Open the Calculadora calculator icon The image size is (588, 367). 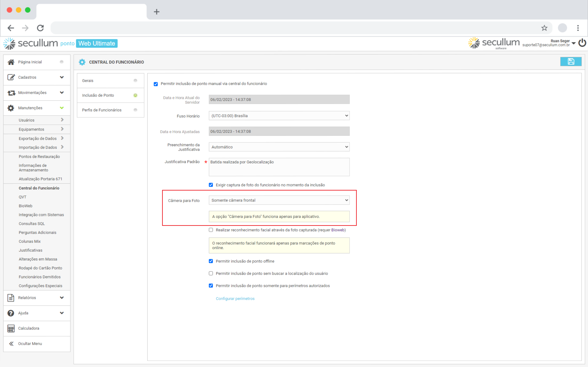(11, 328)
